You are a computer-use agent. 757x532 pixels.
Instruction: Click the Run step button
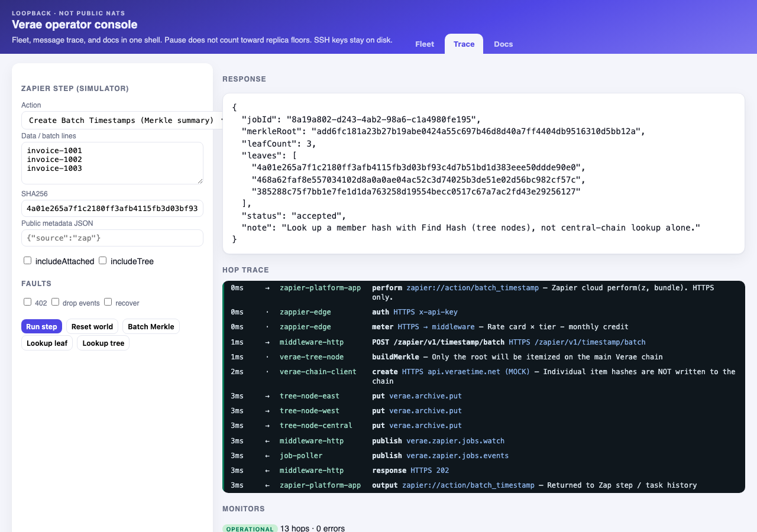[x=41, y=326]
